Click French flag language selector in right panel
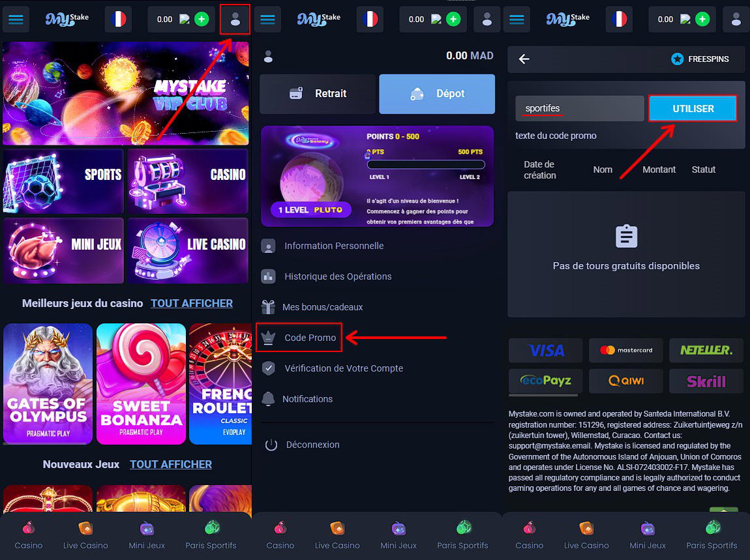750x560 pixels. pyautogui.click(x=619, y=20)
